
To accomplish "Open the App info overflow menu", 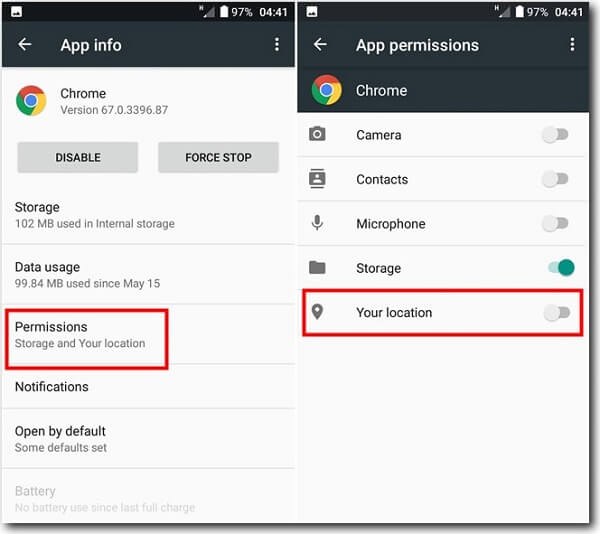I will tap(277, 44).
